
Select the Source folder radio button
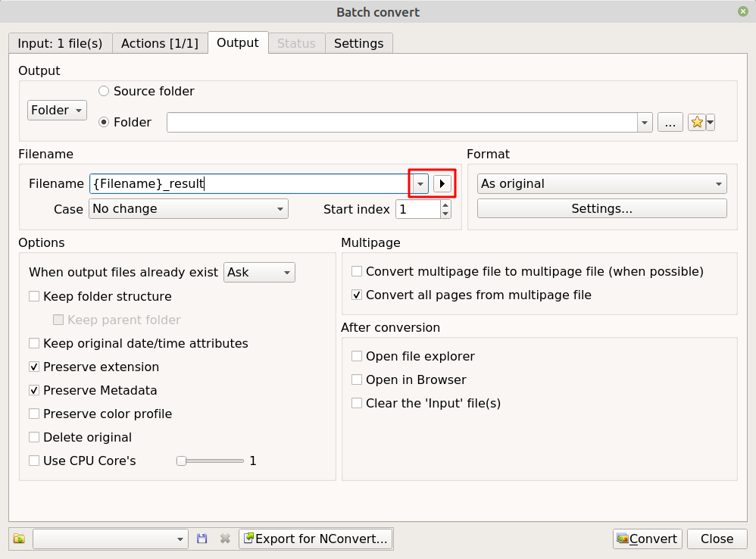coord(104,92)
